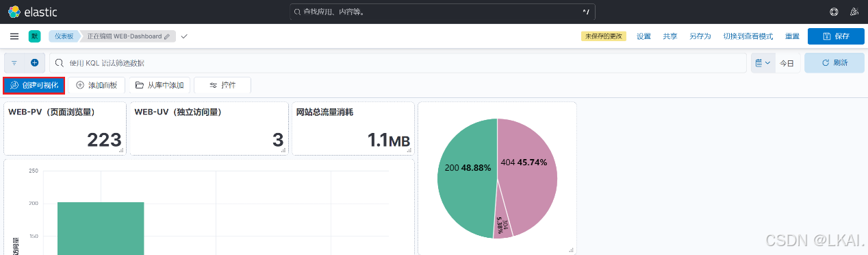Click the Elastic logo
This screenshot has height=255, width=868.
tap(32, 12)
